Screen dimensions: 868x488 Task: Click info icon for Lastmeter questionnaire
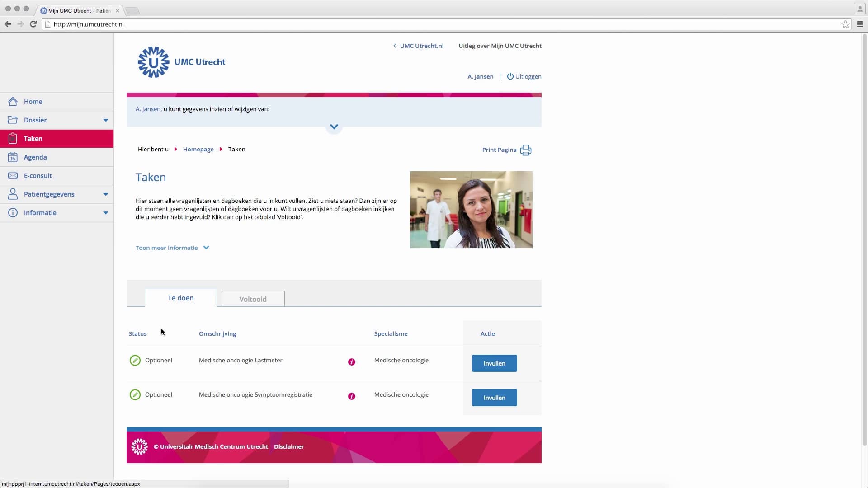[351, 362]
